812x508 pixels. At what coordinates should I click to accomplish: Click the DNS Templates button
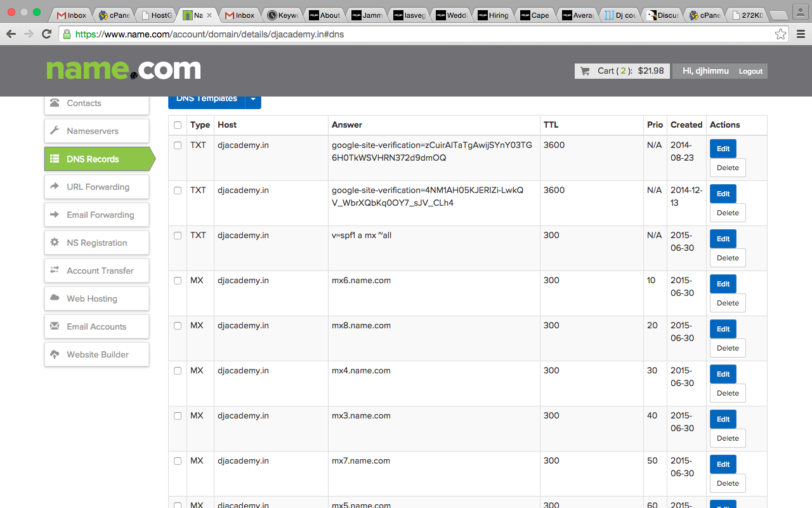point(207,100)
